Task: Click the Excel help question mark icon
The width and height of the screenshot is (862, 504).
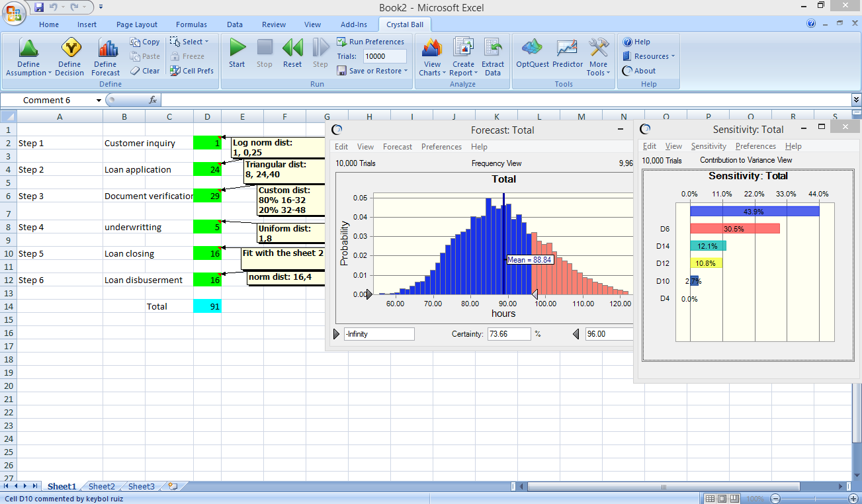Action: coord(812,24)
